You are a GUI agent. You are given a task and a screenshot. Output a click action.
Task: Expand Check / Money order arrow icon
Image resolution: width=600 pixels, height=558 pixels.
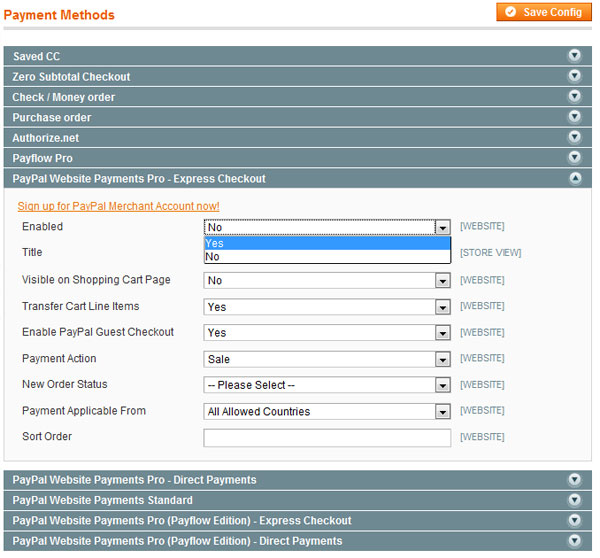tap(574, 96)
